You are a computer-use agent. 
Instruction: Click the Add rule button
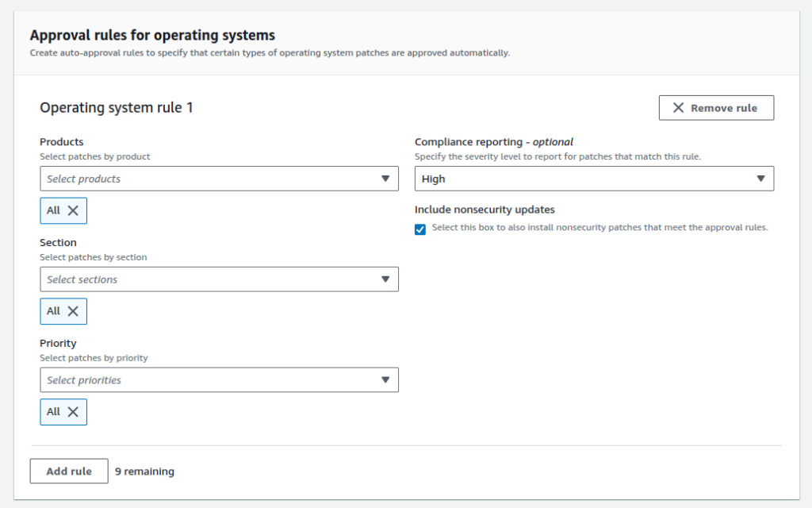[69, 471]
